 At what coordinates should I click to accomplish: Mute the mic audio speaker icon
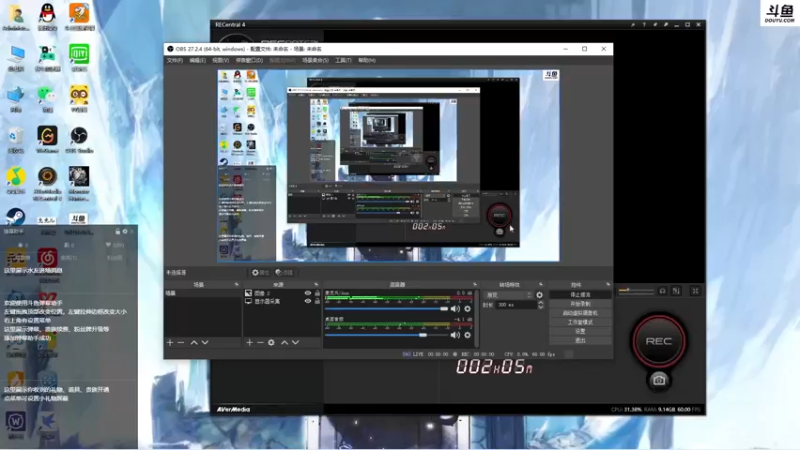pyautogui.click(x=455, y=309)
